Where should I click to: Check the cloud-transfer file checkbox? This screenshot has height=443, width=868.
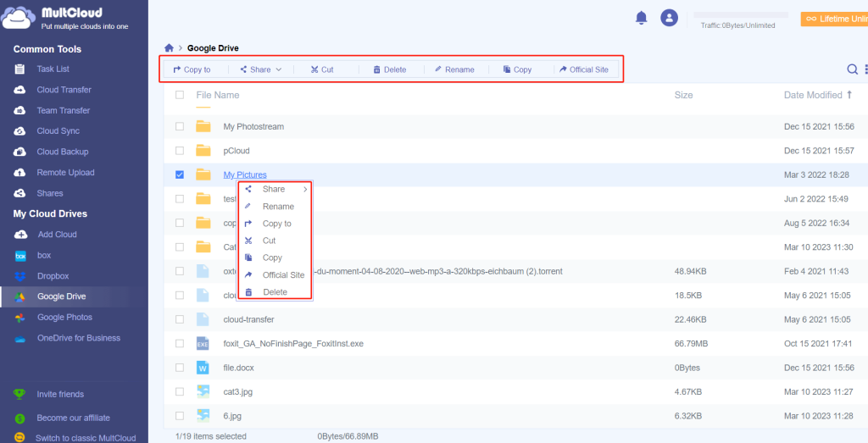click(180, 319)
